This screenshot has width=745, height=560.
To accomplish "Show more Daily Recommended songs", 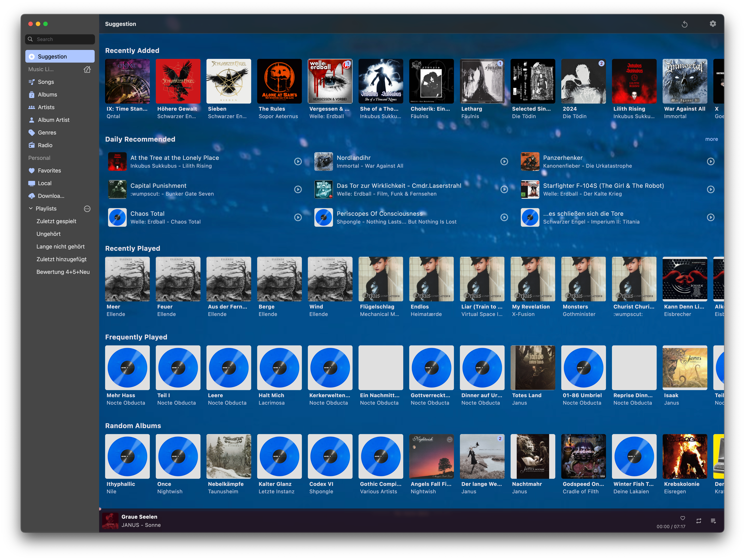I will (x=711, y=139).
